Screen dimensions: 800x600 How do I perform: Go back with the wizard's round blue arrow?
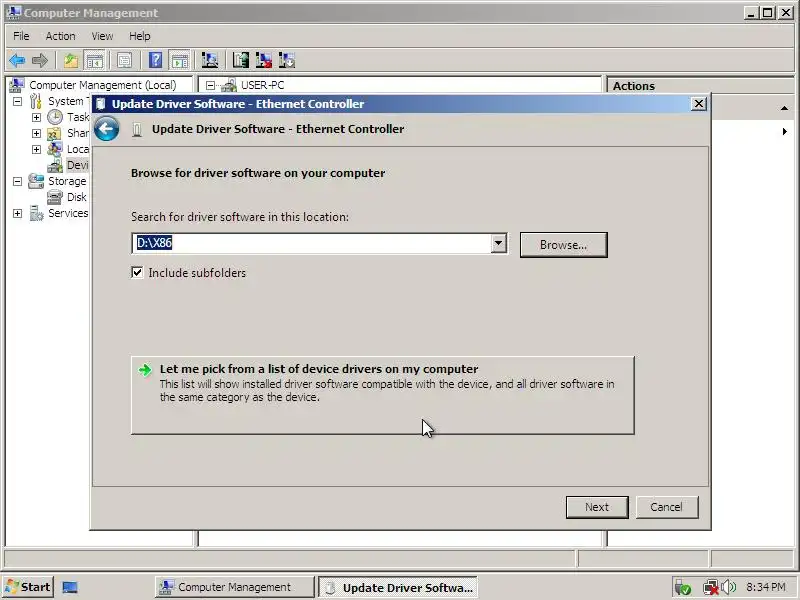107,129
